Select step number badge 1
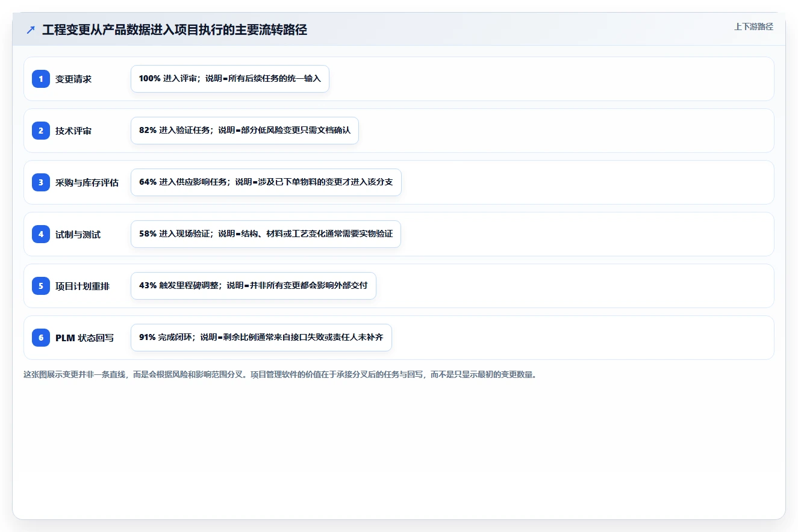 41,79
